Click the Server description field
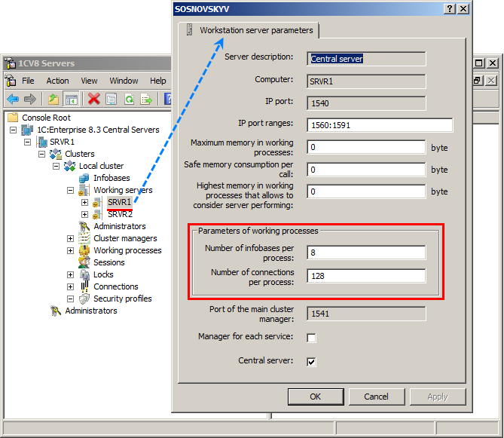Screen dimensions: 504x438 point(366,59)
